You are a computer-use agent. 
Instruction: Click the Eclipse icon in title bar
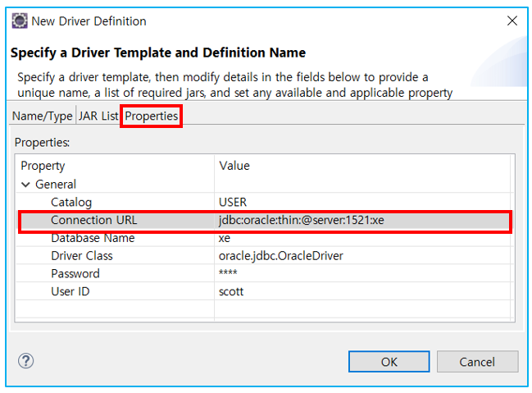(x=20, y=21)
